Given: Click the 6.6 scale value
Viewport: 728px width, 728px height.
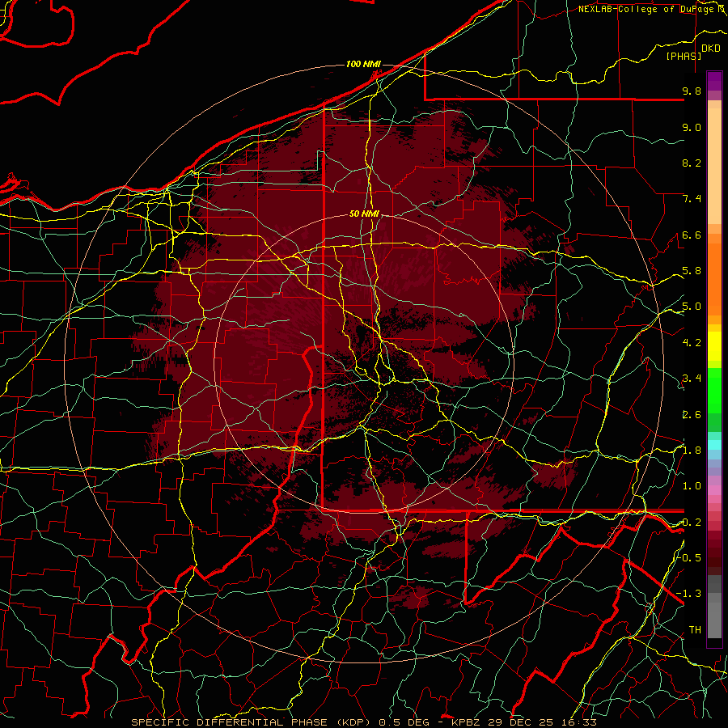Looking at the screenshot, I should (692, 235).
